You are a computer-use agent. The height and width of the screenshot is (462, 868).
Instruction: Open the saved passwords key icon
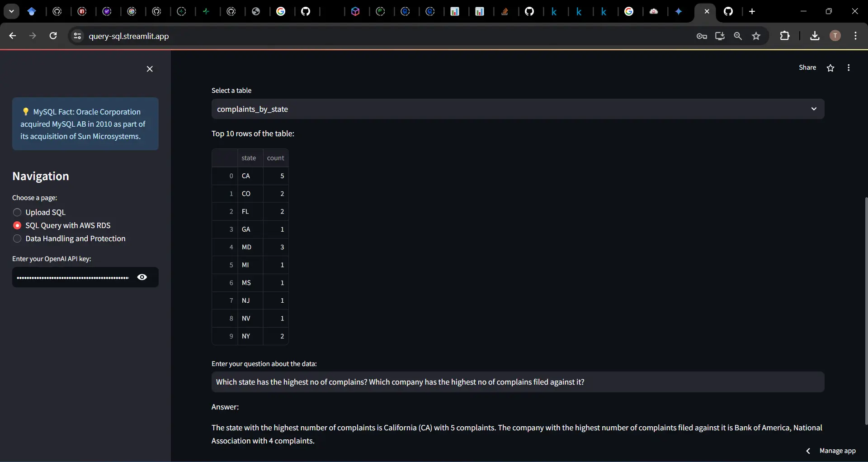click(x=702, y=36)
